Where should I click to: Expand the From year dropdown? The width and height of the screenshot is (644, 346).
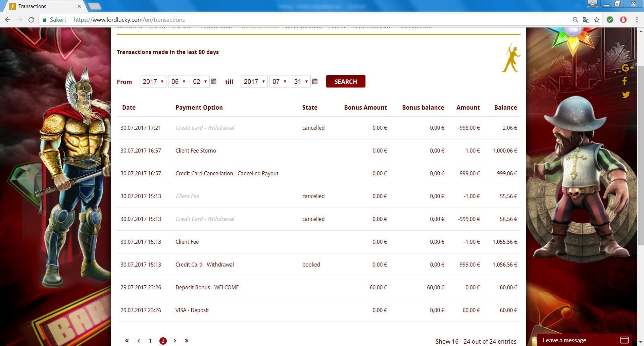click(153, 81)
